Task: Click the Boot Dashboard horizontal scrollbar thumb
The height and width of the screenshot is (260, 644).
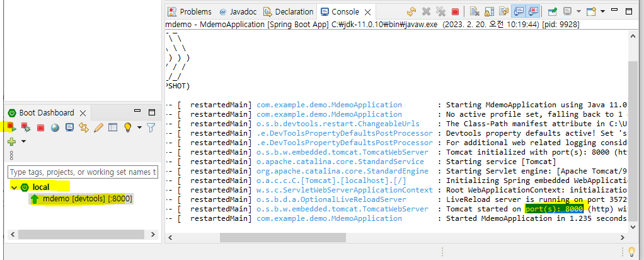Action: pos(81,235)
